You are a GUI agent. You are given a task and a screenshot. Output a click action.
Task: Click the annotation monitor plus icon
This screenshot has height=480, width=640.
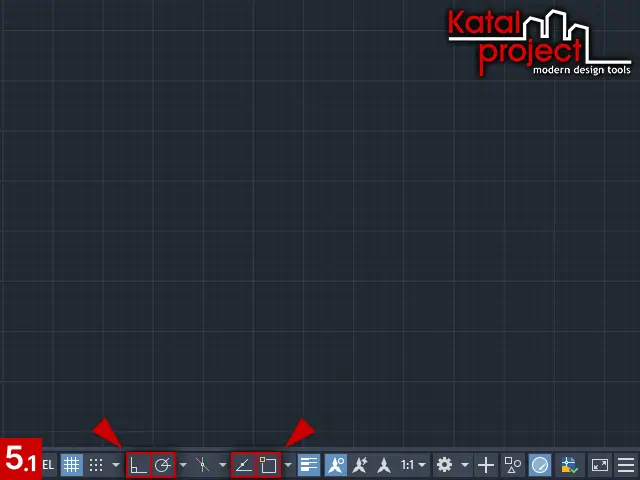486,465
